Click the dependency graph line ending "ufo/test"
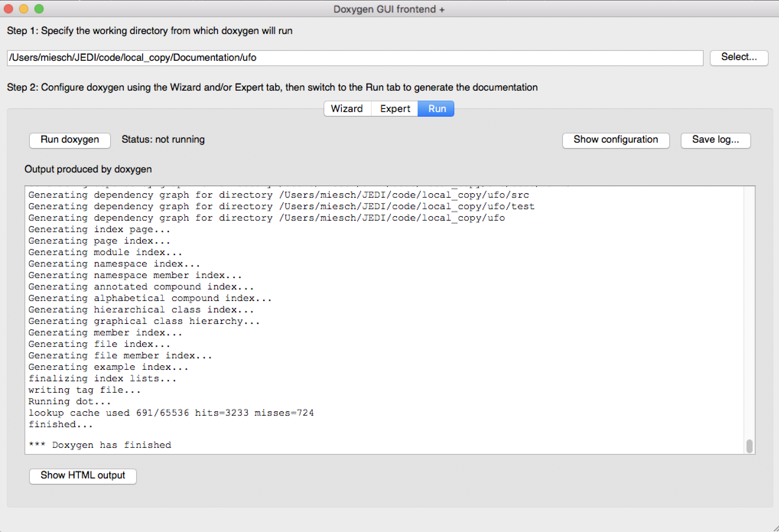779x532 pixels. pyautogui.click(x=281, y=207)
